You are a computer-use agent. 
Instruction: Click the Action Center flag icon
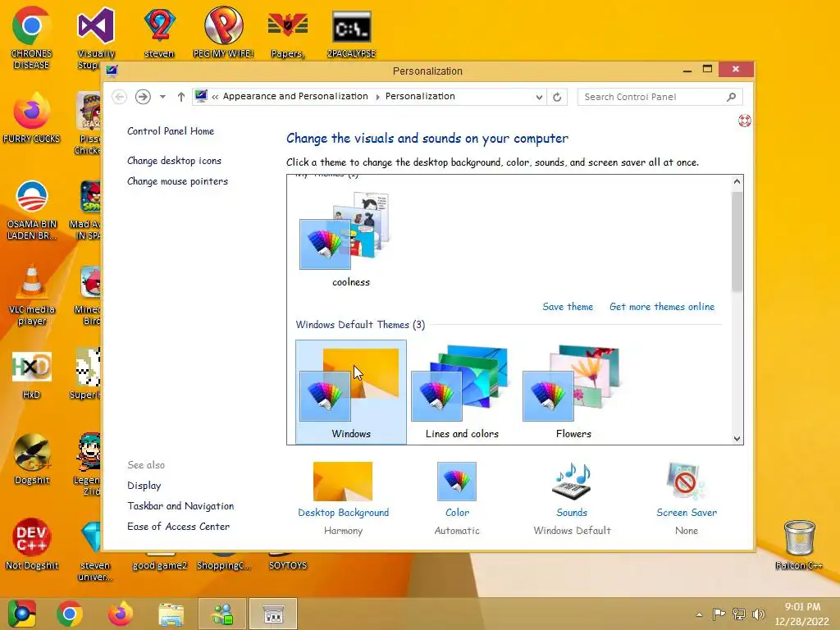coord(719,614)
